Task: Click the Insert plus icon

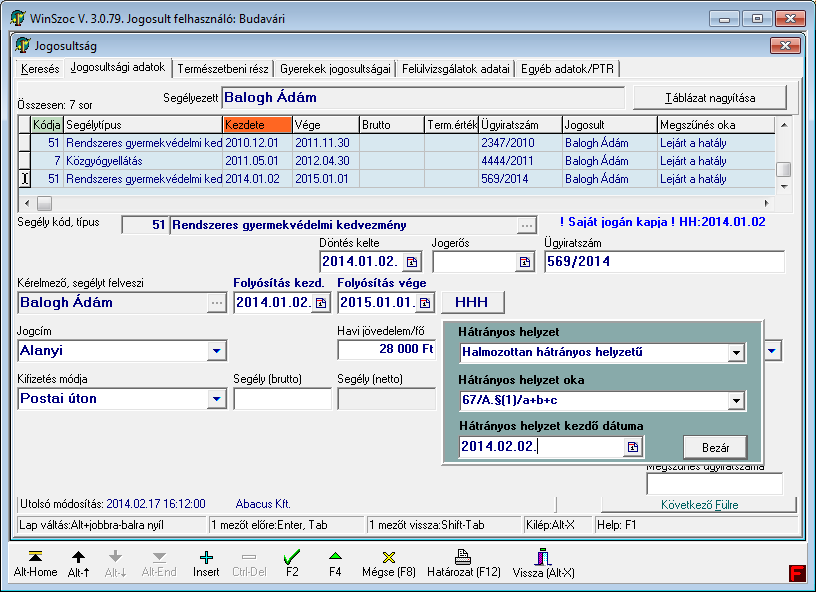Action: click(x=206, y=557)
